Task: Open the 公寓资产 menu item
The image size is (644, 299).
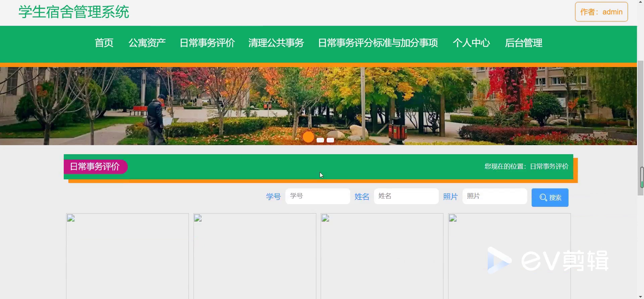Action: [147, 43]
